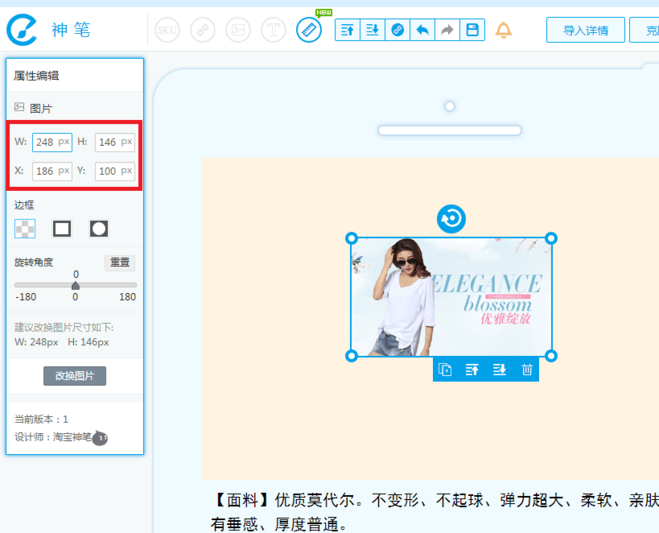Click the redo arrow in toolbar
This screenshot has width=659, height=533.
click(x=447, y=30)
